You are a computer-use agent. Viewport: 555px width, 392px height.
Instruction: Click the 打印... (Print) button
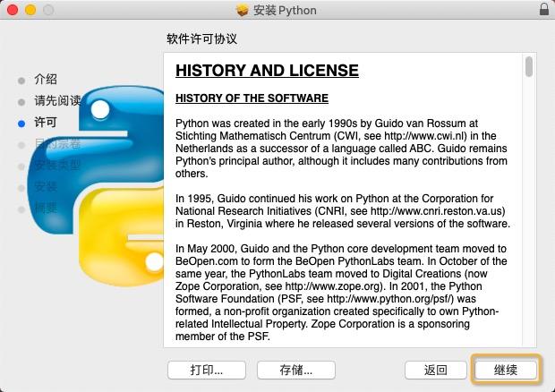(x=207, y=370)
